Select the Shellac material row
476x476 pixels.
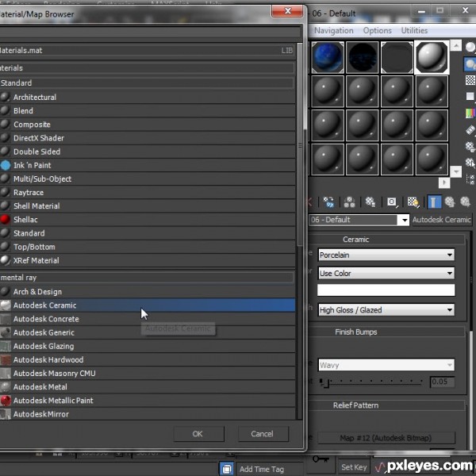148,220
